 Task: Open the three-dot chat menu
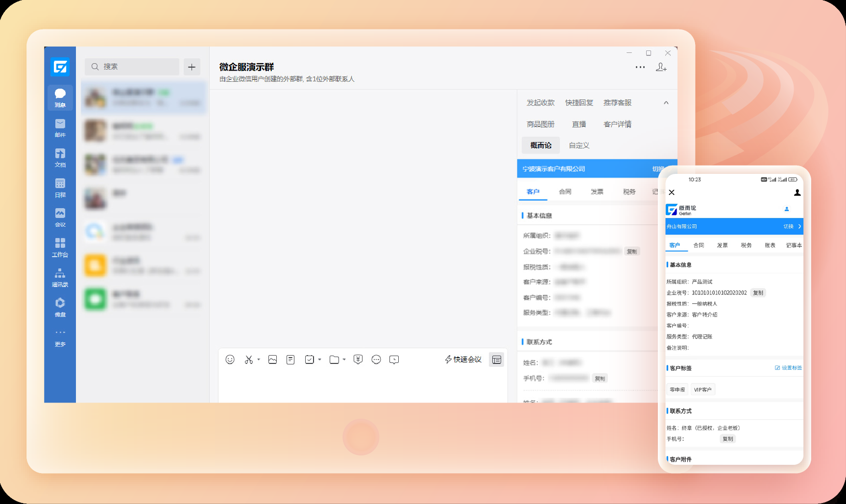click(x=640, y=67)
